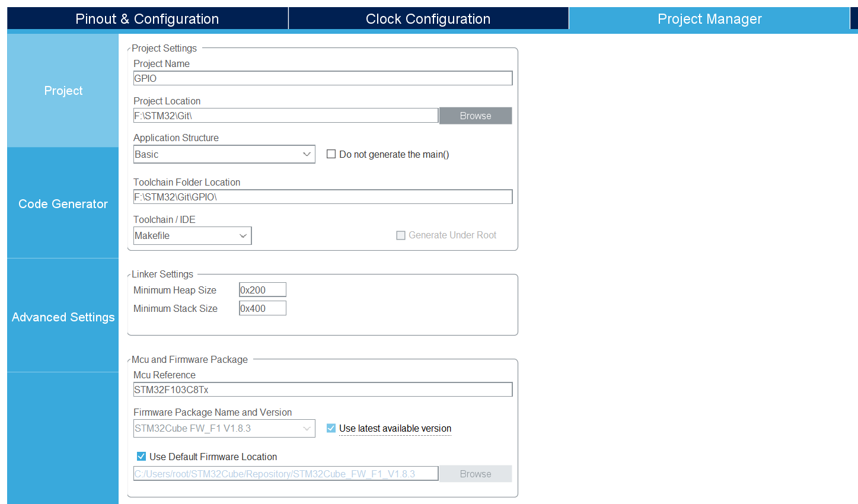Open Firmware Package Name and Version dropdown
The height and width of the screenshot is (504, 858).
click(224, 428)
